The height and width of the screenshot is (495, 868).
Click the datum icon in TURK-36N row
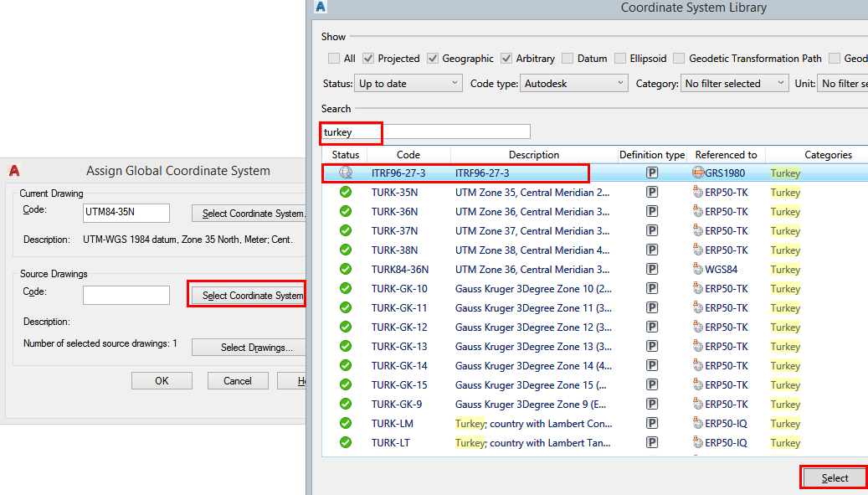point(698,212)
